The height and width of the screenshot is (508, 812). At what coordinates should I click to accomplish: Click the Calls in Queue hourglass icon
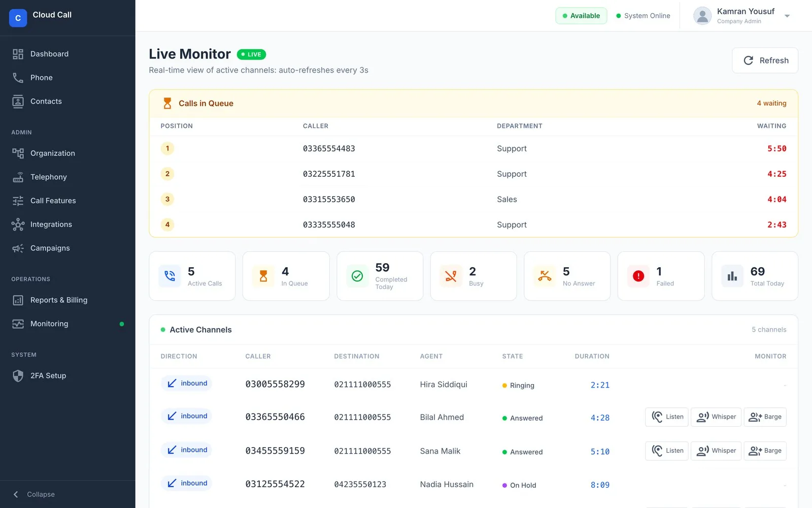[x=167, y=104]
